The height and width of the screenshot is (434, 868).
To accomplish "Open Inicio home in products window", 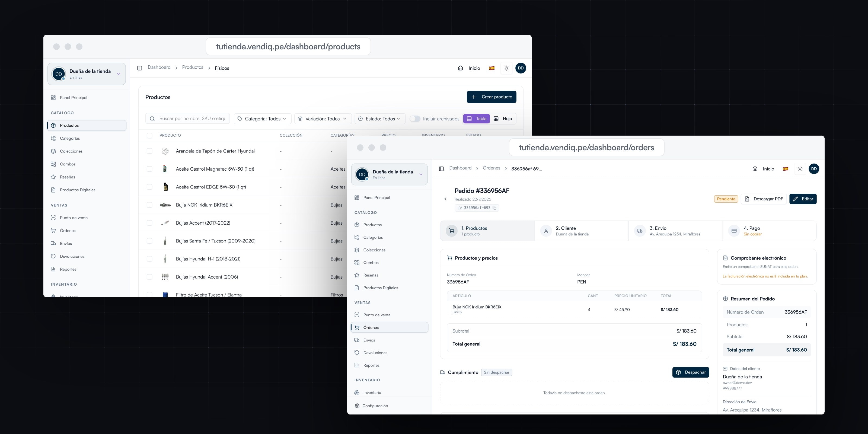I will 469,68.
